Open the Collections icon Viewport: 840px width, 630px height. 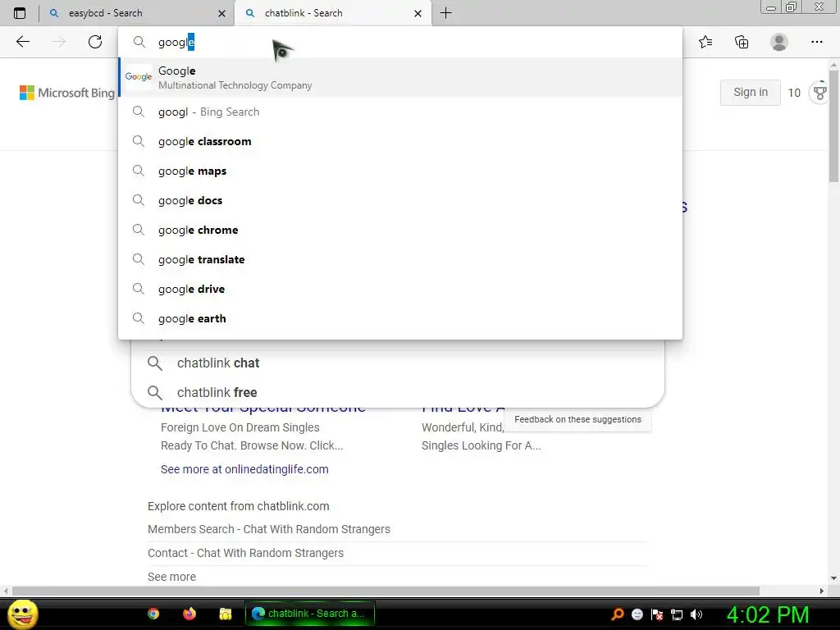pyautogui.click(x=742, y=42)
